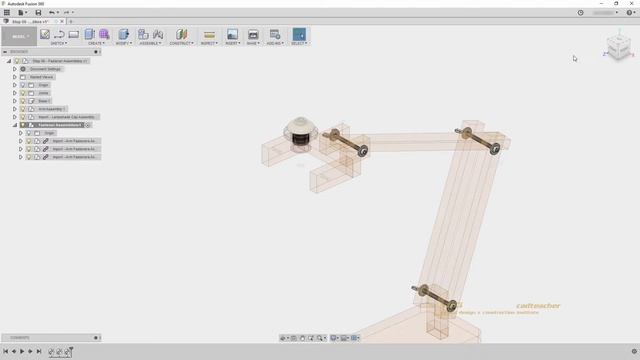Image resolution: width=640 pixels, height=360 pixels.
Task: Toggle visibility bulb of Fastener Assemblies:1
Action: click(23, 125)
